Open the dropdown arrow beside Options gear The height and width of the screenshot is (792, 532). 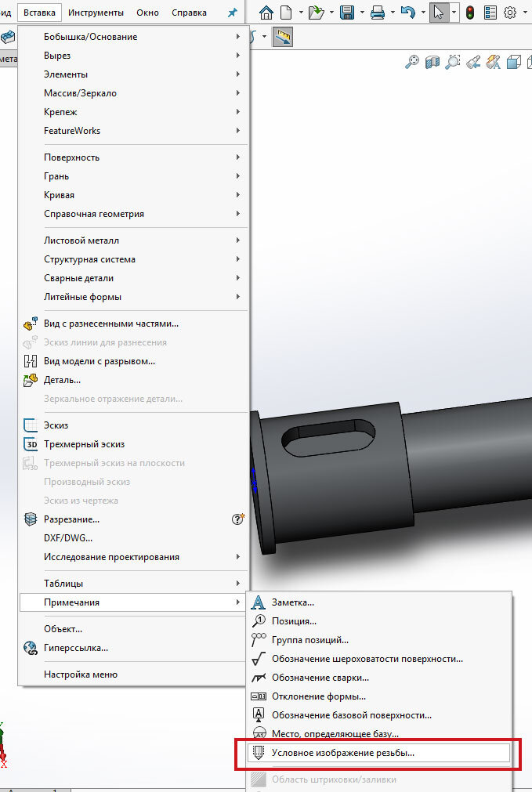(526, 12)
